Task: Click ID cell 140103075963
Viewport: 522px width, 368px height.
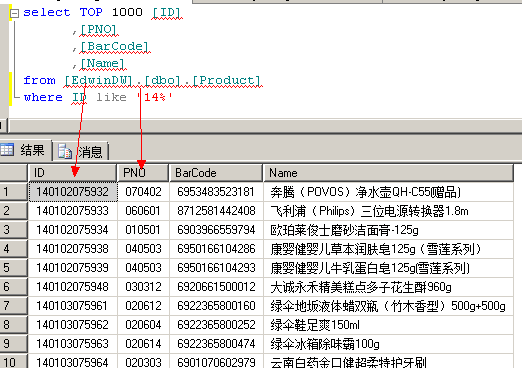Action: 73,344
